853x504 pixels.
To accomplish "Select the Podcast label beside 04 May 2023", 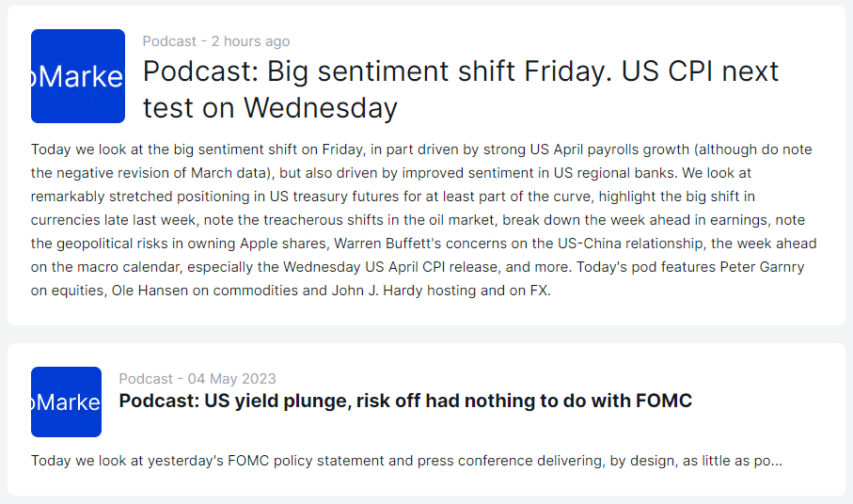I will (x=146, y=378).
